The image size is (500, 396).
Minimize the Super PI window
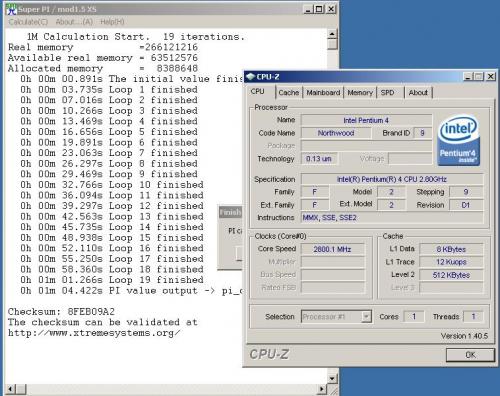click(x=308, y=9)
